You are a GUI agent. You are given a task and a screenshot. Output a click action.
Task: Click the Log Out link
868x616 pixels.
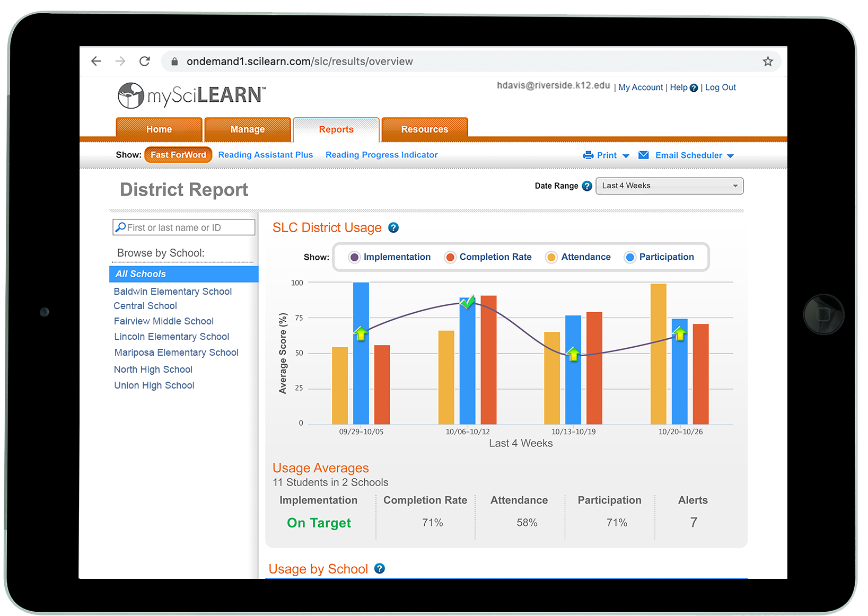pyautogui.click(x=721, y=87)
